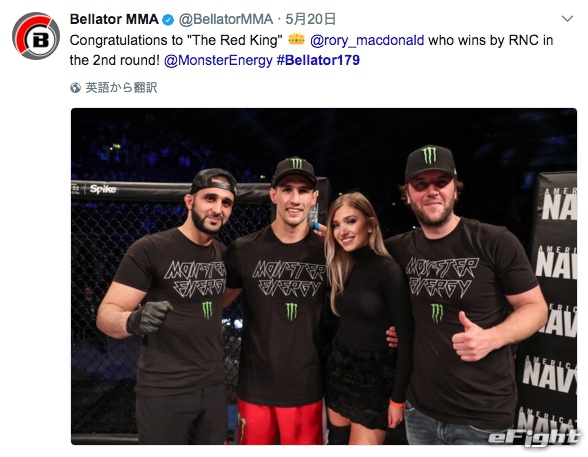Click the eFight watermark logo
The image size is (588, 457).
pyautogui.click(x=534, y=438)
